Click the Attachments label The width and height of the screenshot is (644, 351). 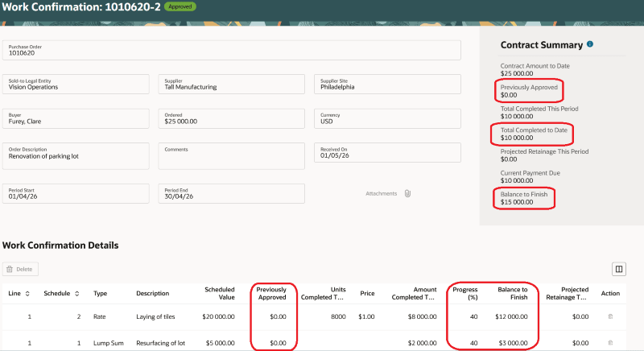point(381,193)
